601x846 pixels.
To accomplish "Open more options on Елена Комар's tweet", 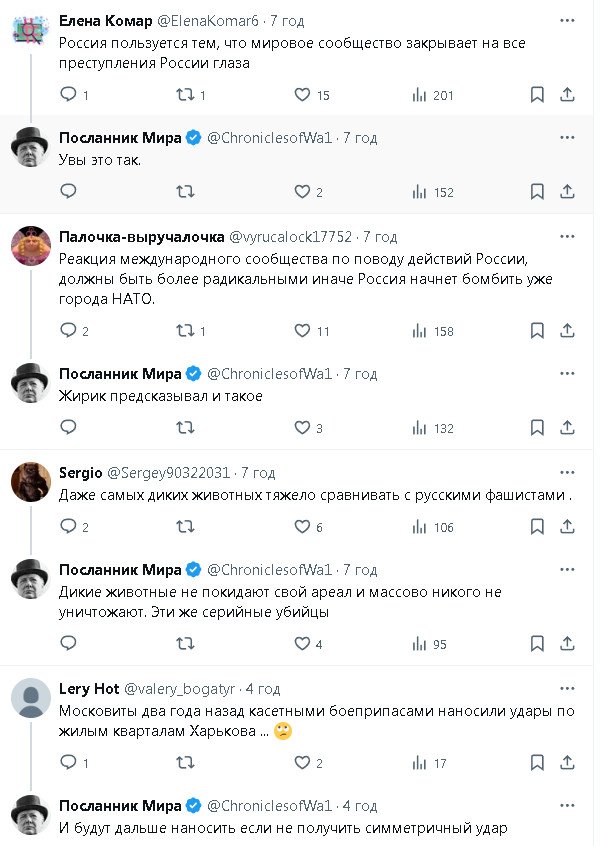I will tap(567, 21).
